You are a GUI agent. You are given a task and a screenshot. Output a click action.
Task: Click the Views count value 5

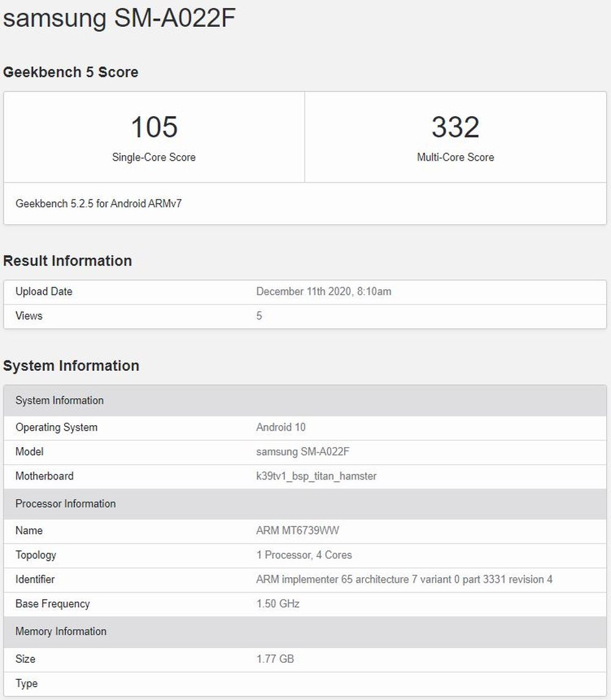pyautogui.click(x=259, y=316)
